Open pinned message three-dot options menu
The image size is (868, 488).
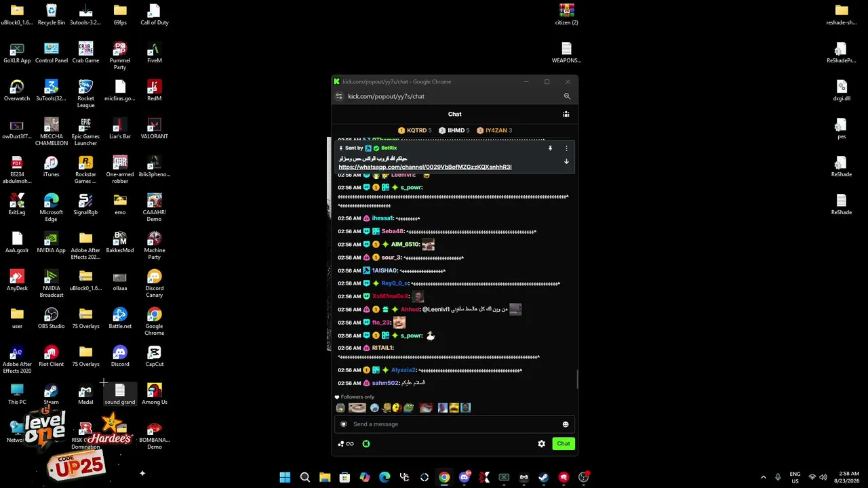coord(566,148)
